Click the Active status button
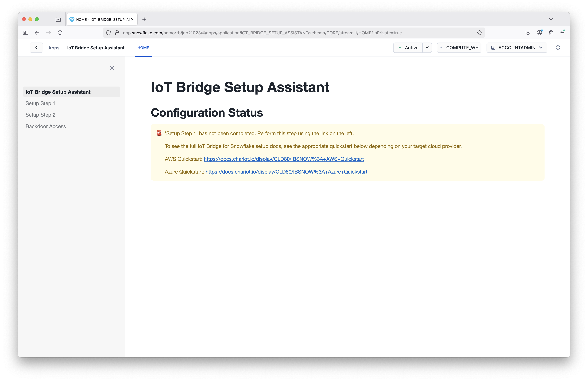Viewport: 588px width, 381px height. tap(408, 48)
